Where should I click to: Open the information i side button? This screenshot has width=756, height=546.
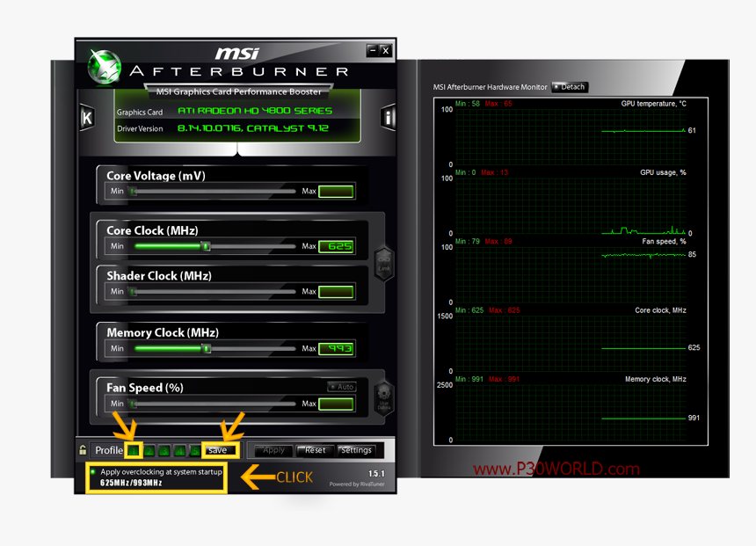tap(389, 117)
